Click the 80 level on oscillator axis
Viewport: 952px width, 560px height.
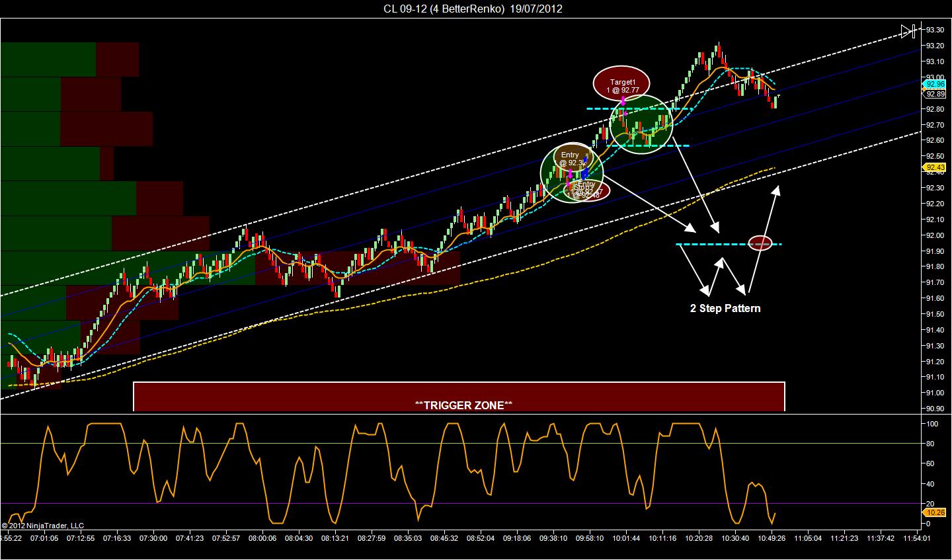point(930,444)
